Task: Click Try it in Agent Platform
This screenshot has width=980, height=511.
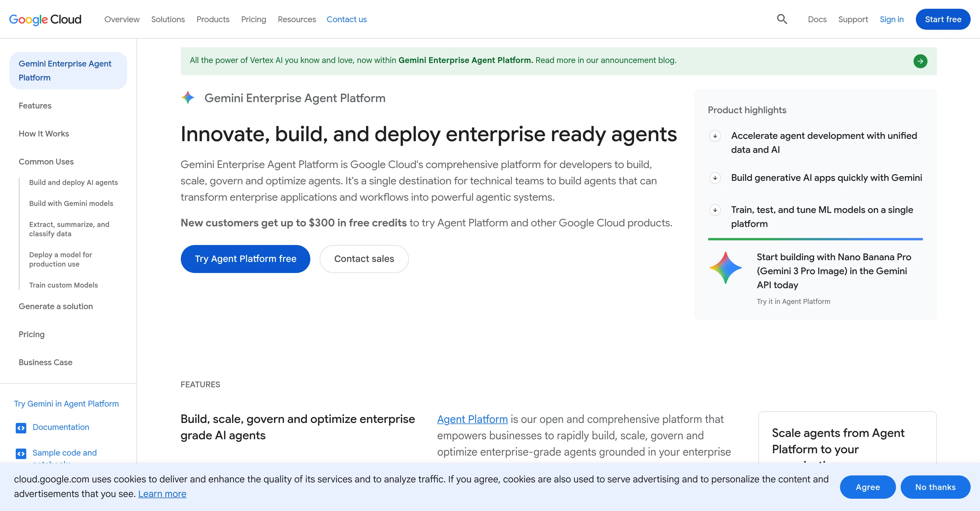Action: click(x=793, y=301)
